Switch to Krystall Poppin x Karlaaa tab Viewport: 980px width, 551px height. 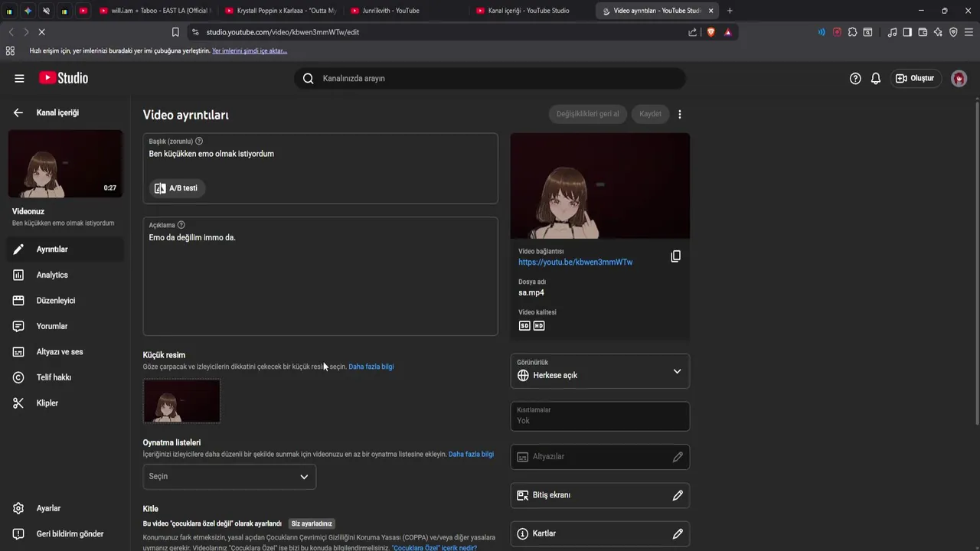(282, 11)
